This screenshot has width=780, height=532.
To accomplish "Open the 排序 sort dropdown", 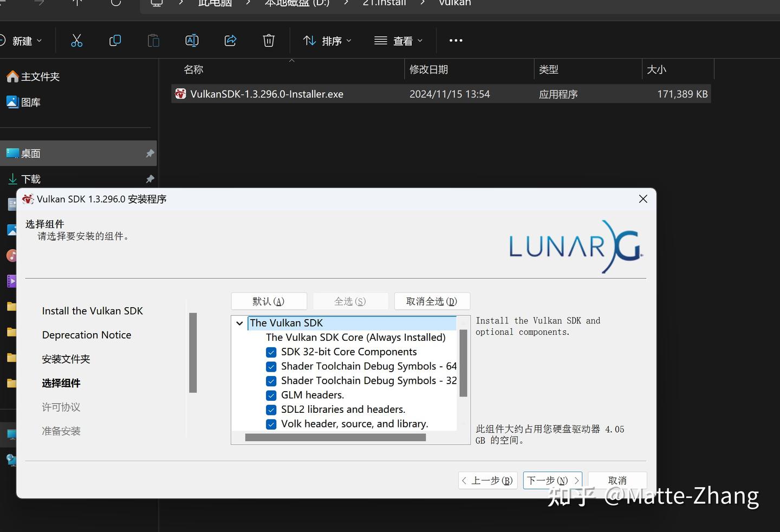I will (x=327, y=41).
